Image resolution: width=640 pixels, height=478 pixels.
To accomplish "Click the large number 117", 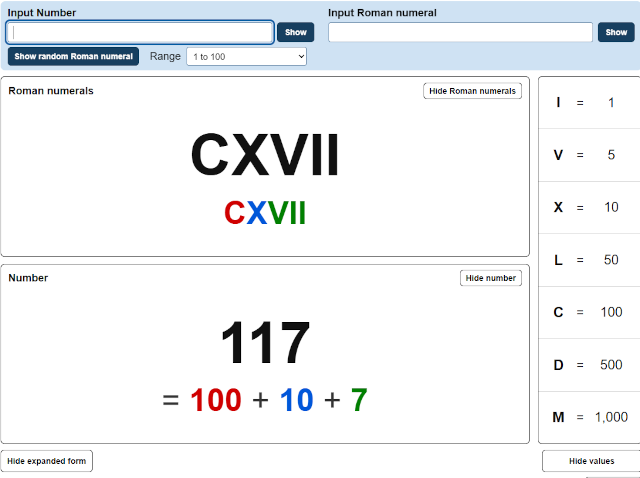I will (x=266, y=342).
